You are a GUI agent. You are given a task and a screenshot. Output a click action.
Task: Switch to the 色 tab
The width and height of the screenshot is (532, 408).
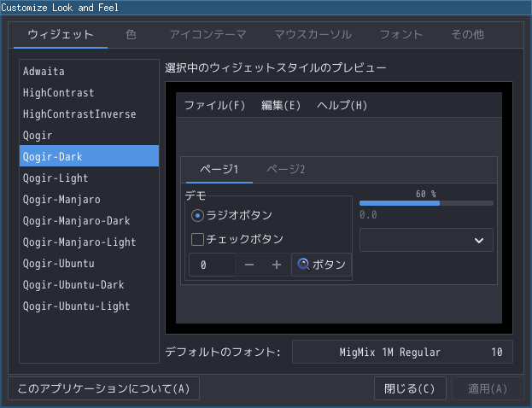(x=131, y=34)
